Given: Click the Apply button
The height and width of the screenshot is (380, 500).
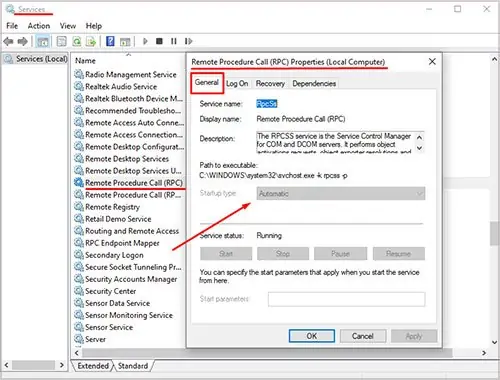Looking at the screenshot, I should [414, 336].
